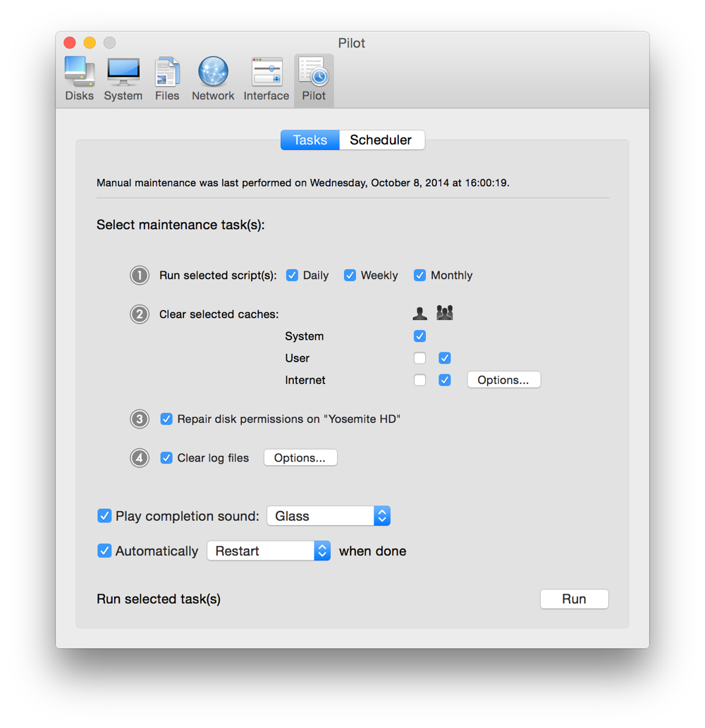This screenshot has height=728, width=705.
Task: Uncheck the Weekly script checkbox
Action: coord(350,276)
